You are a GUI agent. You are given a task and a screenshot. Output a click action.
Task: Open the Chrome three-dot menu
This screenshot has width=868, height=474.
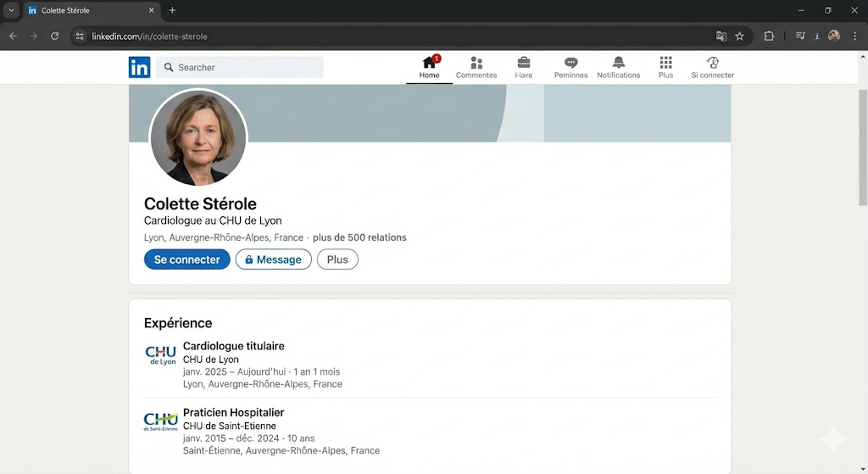(854, 36)
